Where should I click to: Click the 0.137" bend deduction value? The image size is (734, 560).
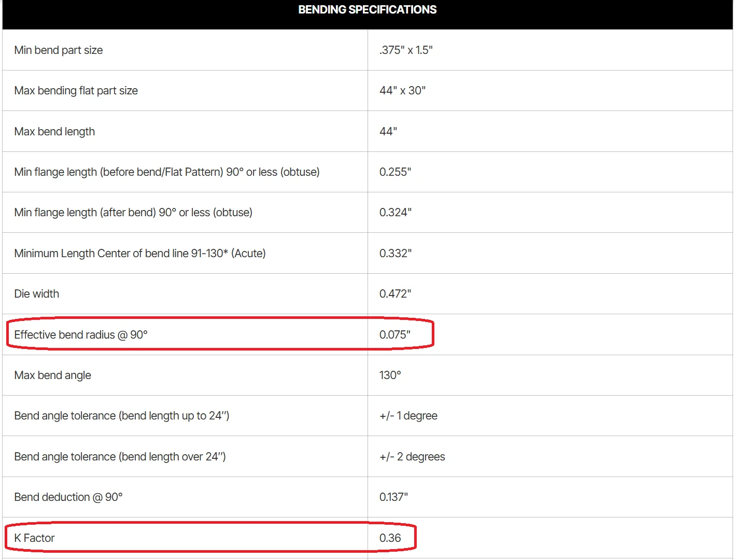(x=393, y=497)
